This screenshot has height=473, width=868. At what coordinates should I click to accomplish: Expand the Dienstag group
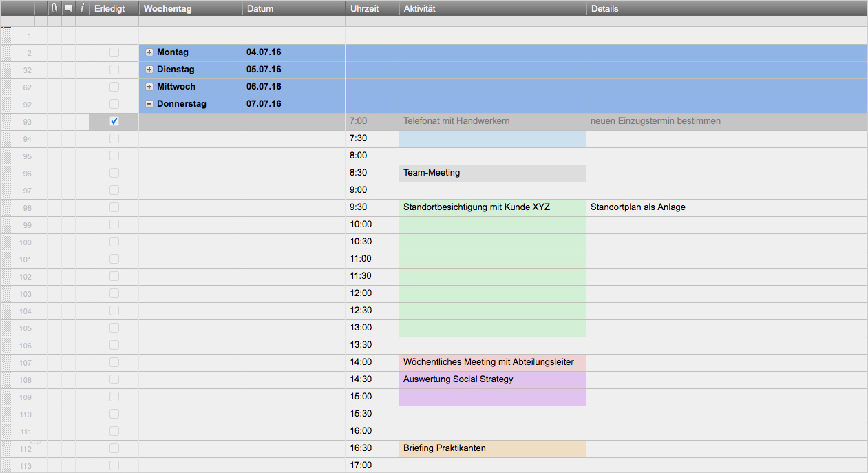[149, 70]
